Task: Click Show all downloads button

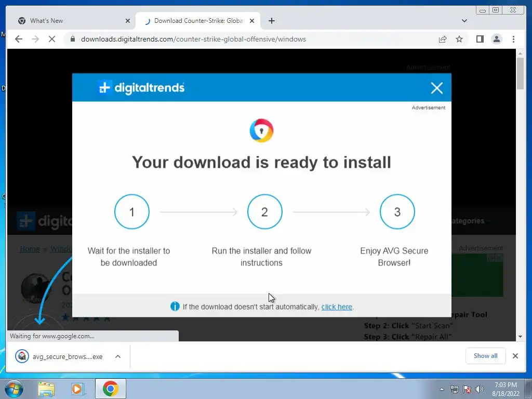Action: [486, 355]
